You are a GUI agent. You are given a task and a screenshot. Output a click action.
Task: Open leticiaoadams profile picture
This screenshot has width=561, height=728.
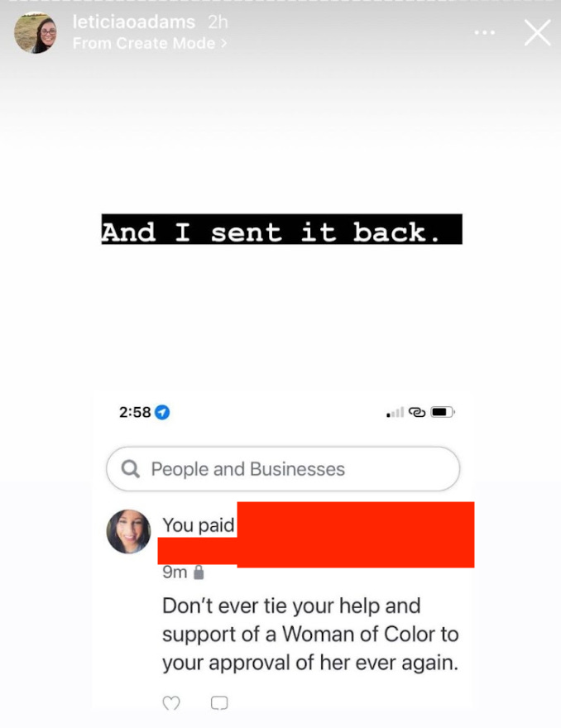pyautogui.click(x=36, y=33)
